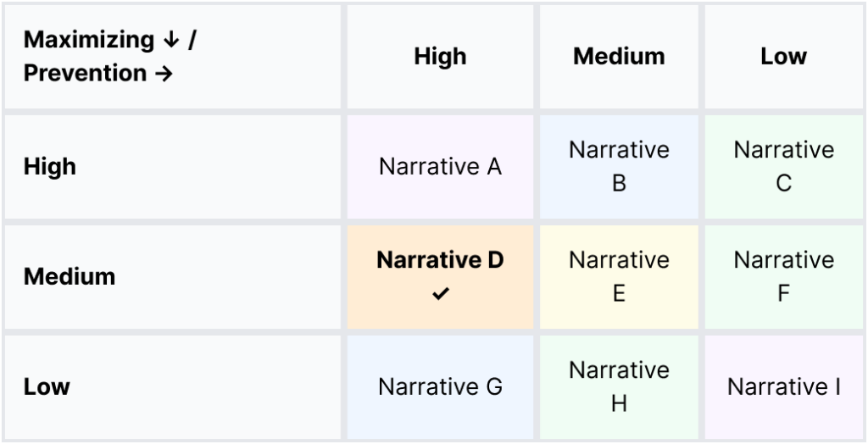Select the High Maximizing row header
The image size is (868, 444).
(x=50, y=167)
